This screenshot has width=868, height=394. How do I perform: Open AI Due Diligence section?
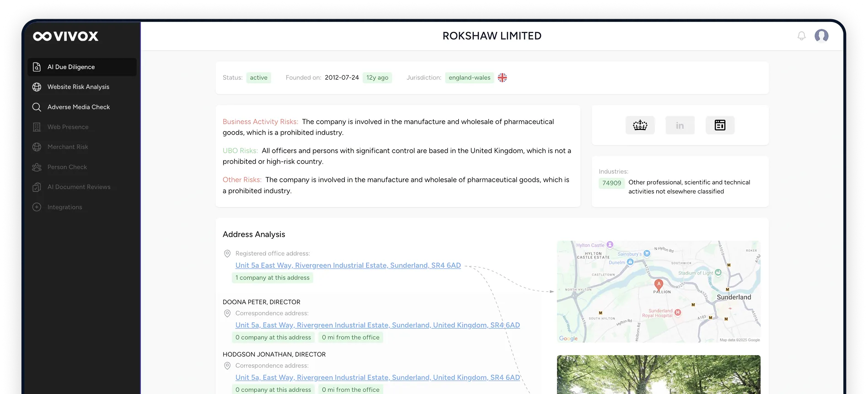(x=82, y=67)
